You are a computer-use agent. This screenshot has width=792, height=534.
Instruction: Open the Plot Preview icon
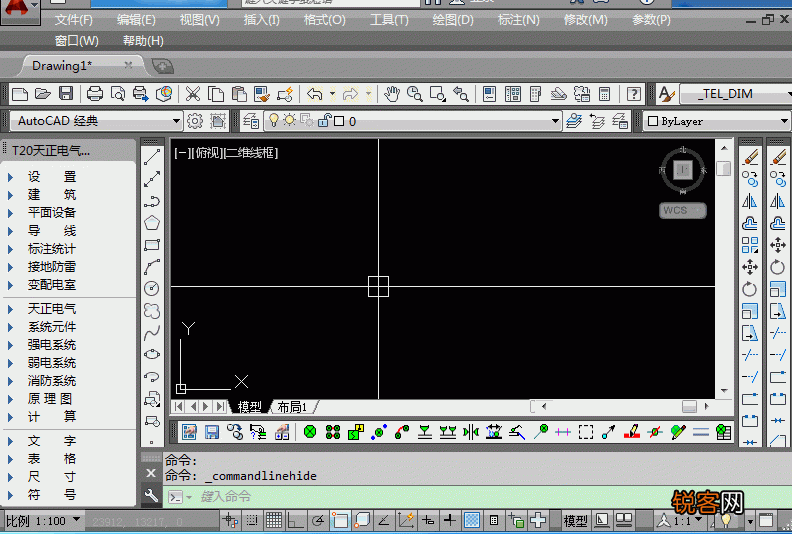coord(118,94)
